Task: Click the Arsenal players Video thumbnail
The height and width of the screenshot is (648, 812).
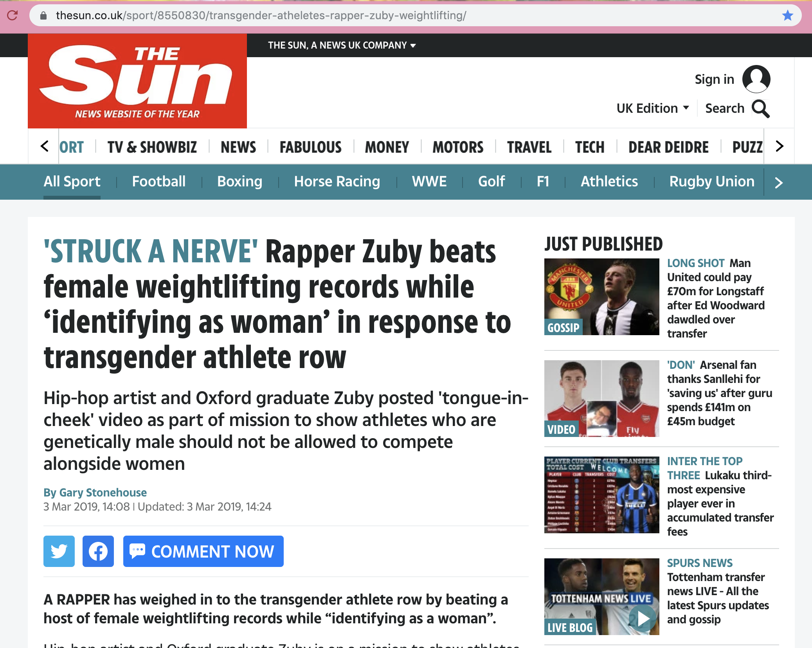Action: tap(602, 399)
